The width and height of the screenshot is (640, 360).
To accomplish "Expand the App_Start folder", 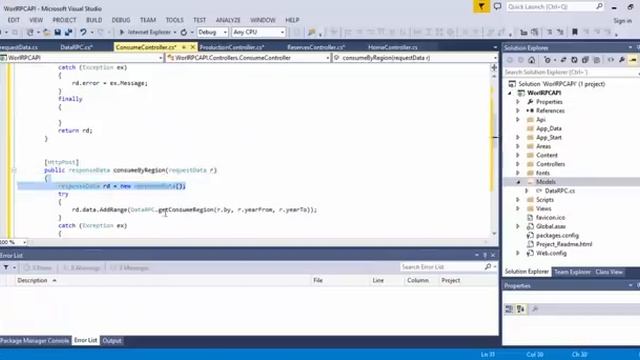I will click(518, 138).
